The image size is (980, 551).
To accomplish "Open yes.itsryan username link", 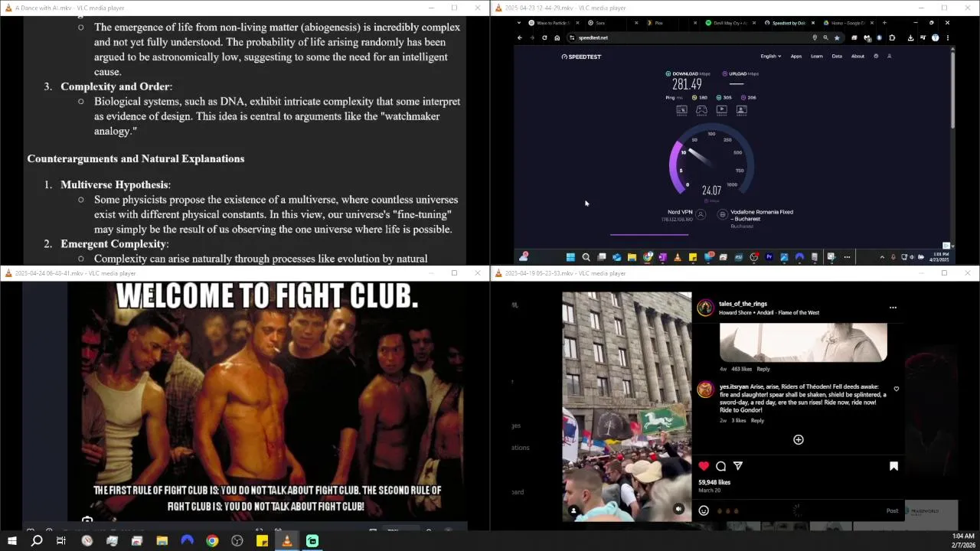I will point(734,387).
